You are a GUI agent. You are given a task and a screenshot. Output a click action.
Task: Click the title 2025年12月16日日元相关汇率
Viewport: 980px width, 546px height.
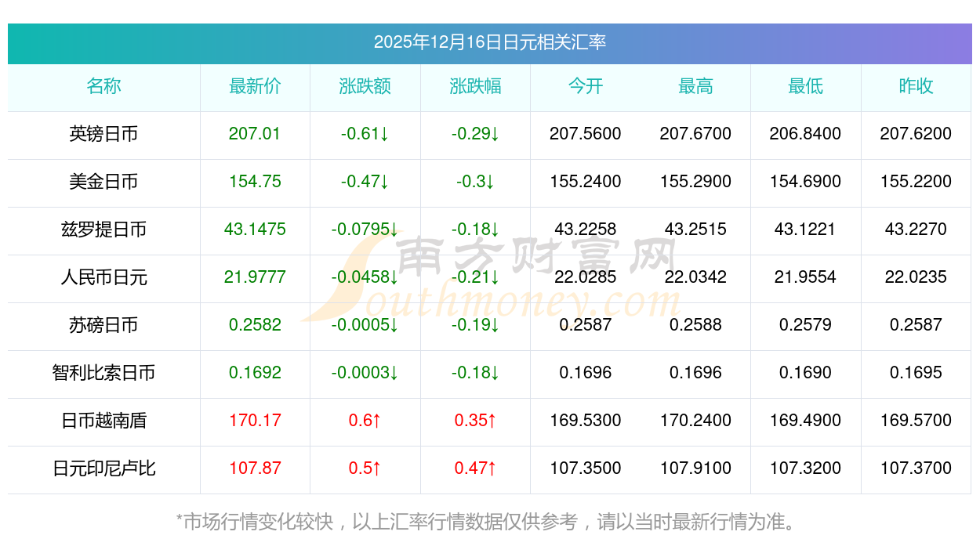pyautogui.click(x=490, y=42)
